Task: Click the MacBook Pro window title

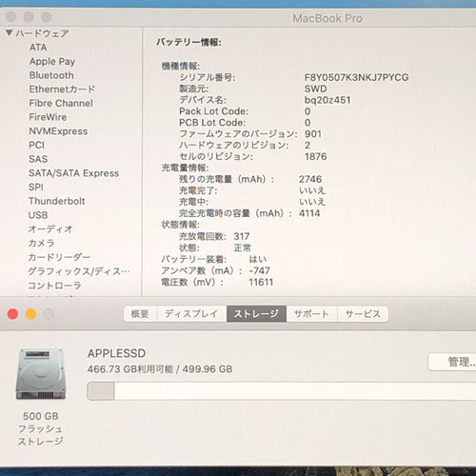Action: point(327,18)
